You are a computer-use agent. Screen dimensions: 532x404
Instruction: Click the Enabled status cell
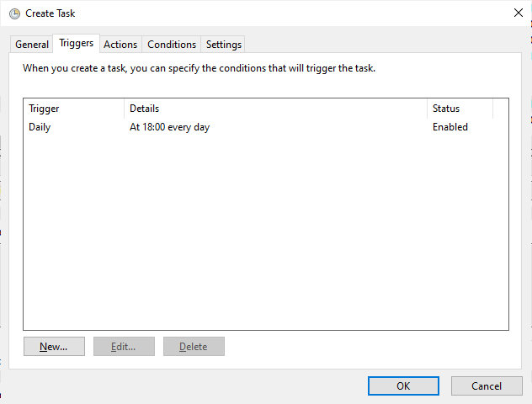[450, 127]
